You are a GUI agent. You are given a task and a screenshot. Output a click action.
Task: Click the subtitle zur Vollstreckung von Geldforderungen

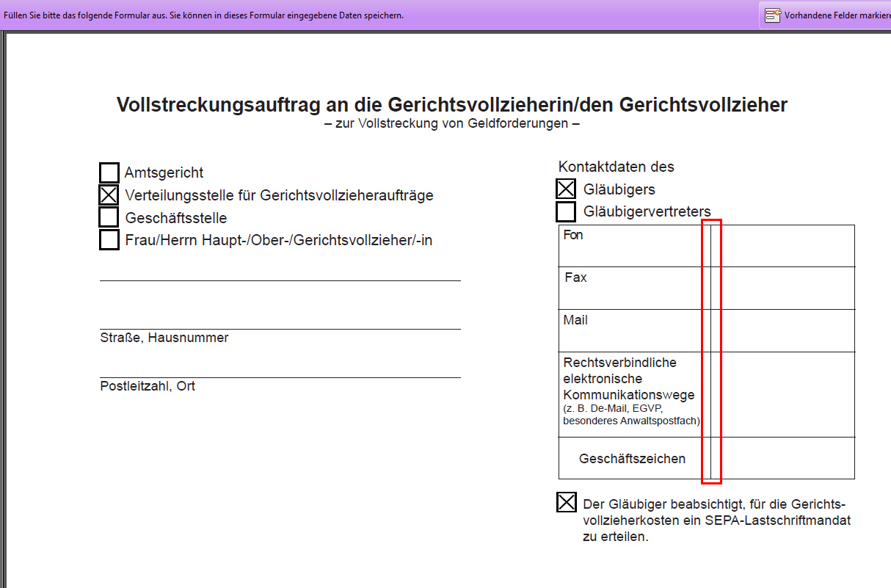(452, 123)
